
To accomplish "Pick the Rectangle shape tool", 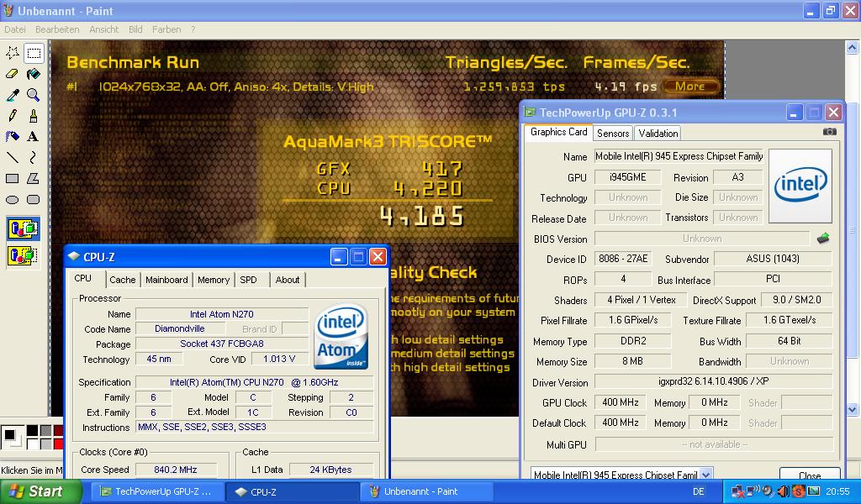I will (x=12, y=179).
